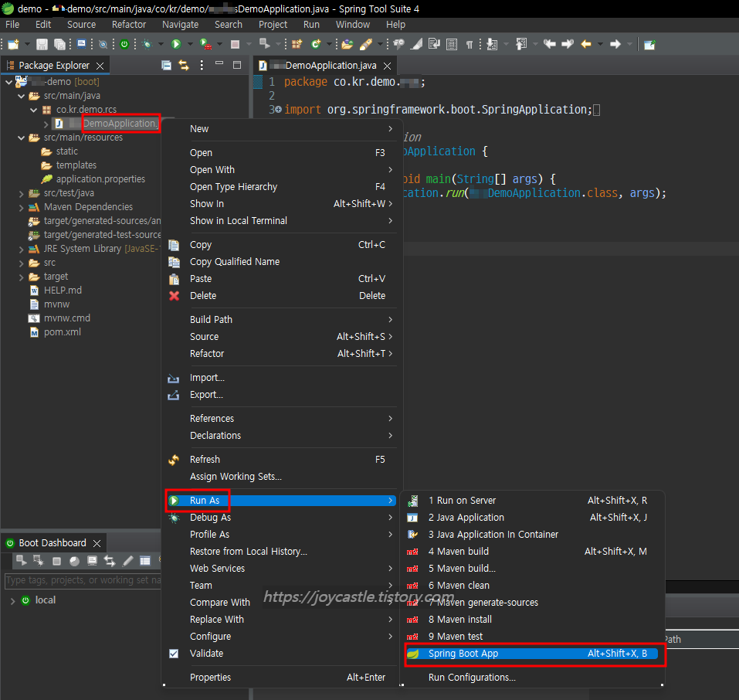Click Boot Dashboard start process icon
Screen dimensions: 739x700
pos(21,560)
